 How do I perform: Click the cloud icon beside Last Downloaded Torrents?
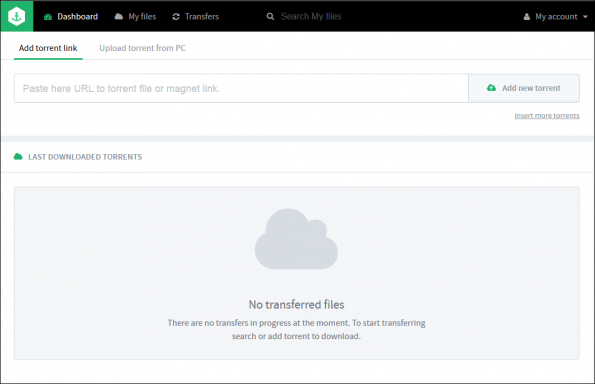click(x=18, y=156)
